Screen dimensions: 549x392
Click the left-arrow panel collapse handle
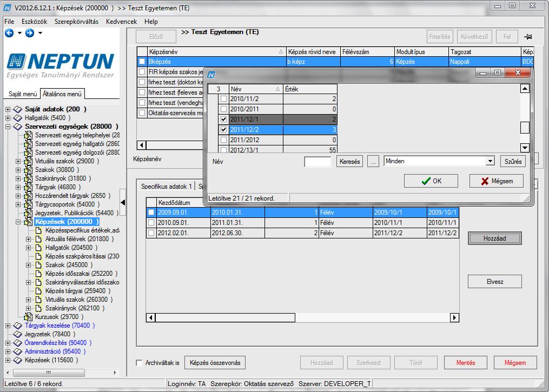(x=123, y=202)
